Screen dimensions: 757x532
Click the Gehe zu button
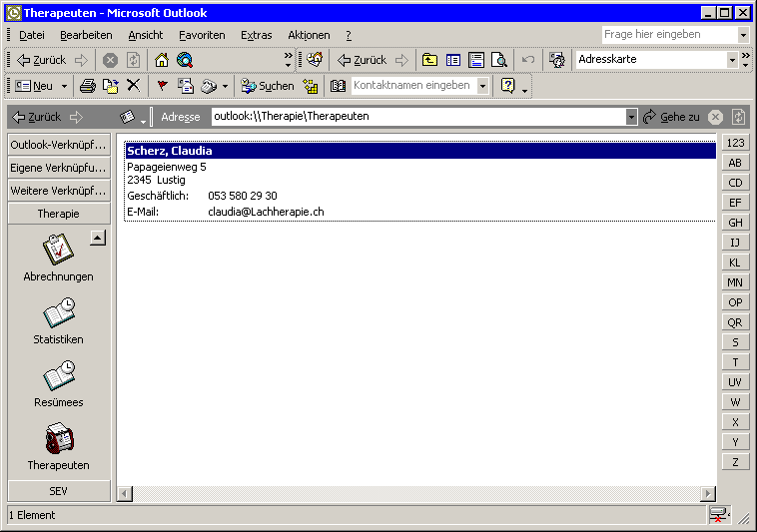click(671, 117)
